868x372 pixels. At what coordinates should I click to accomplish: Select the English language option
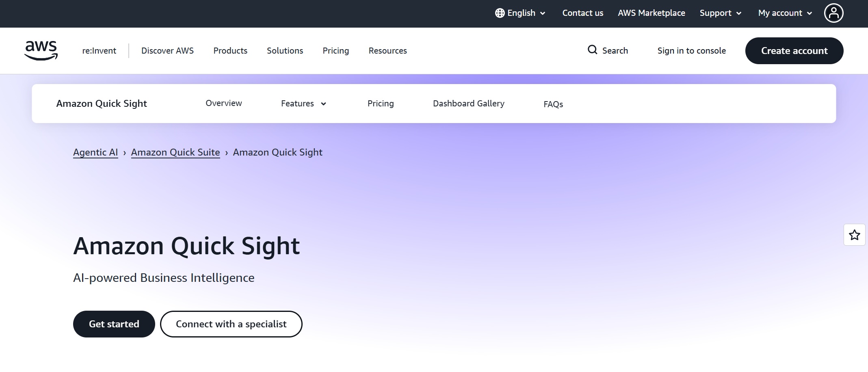(521, 13)
